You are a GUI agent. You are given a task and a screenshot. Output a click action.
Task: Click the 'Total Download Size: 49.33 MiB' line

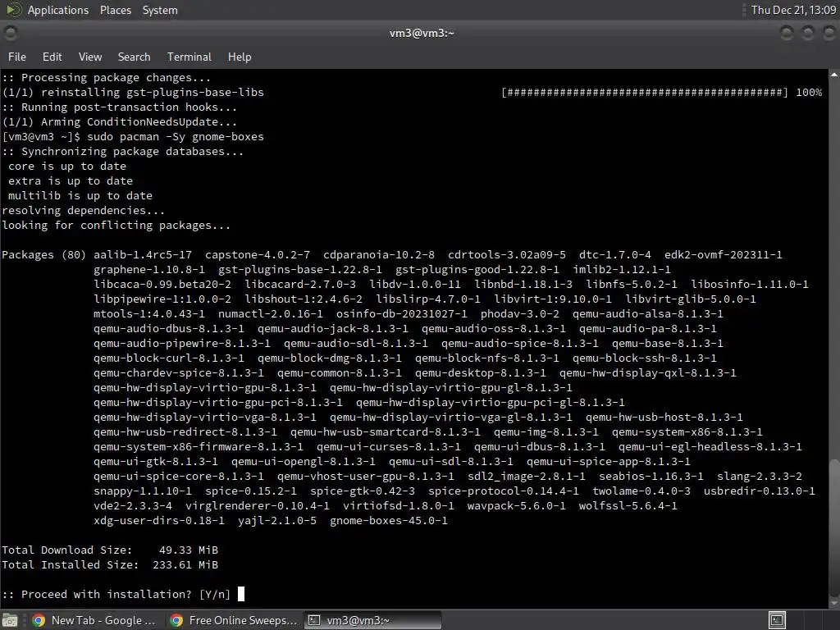point(110,550)
